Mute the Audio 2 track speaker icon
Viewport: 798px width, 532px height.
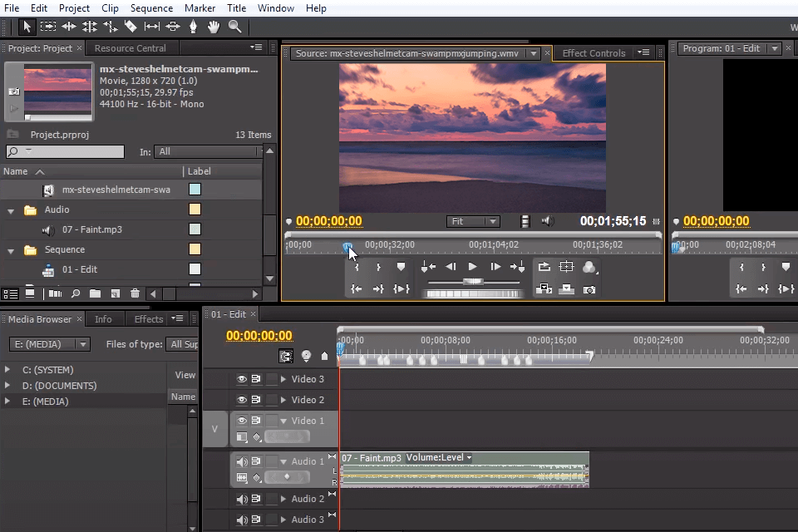pyautogui.click(x=242, y=498)
